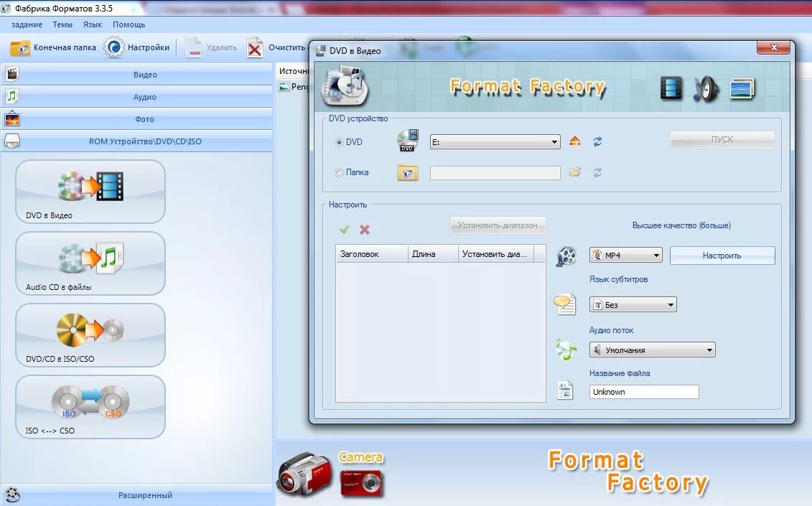
Task: Open the ISO <--> CSO converter tile
Action: [90, 407]
